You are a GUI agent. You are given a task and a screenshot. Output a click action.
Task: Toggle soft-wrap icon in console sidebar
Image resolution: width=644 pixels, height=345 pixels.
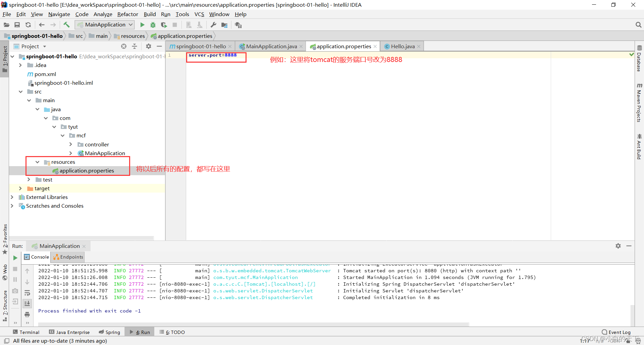click(x=27, y=293)
